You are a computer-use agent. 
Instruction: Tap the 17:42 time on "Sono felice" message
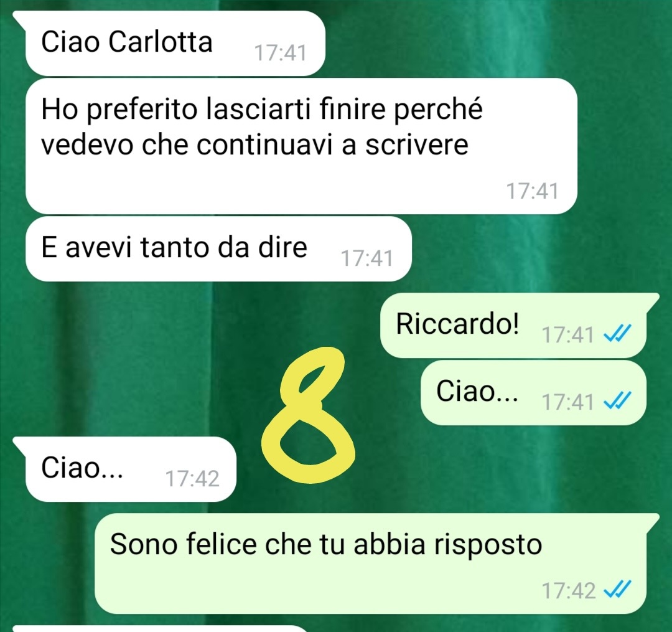point(569,590)
